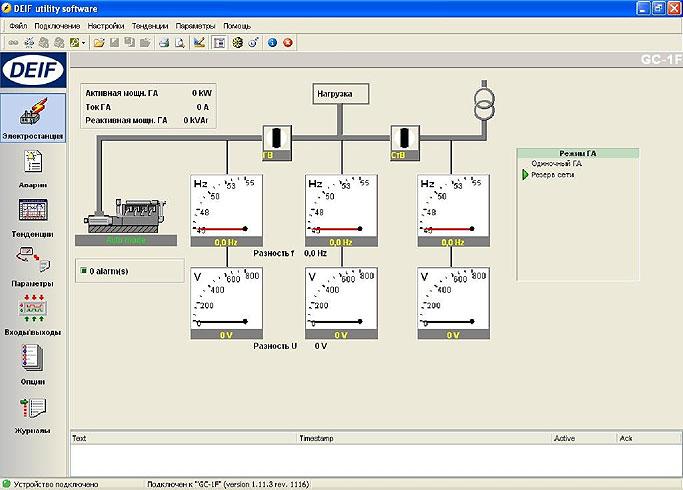Toggle the СтВ mains breaker

[x=405, y=142]
